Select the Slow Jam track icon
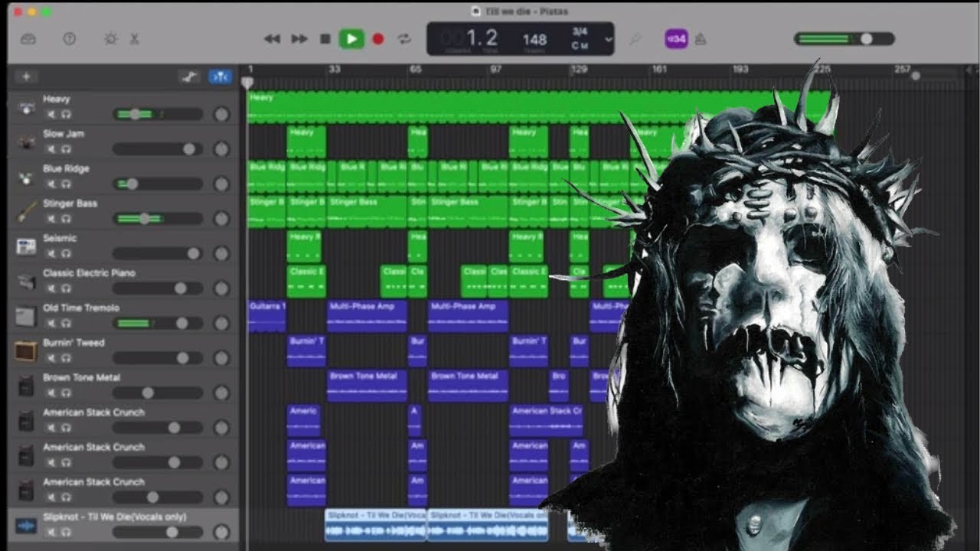 [27, 142]
